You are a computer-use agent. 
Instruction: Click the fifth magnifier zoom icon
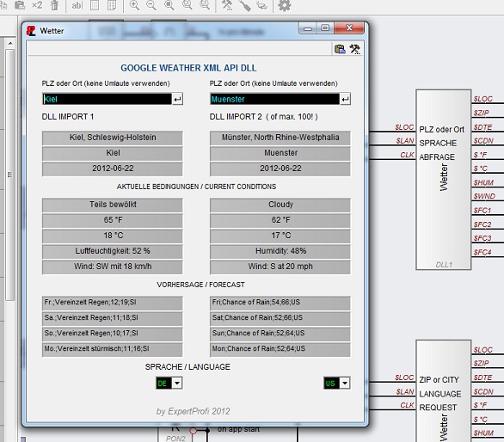tap(205, 4)
